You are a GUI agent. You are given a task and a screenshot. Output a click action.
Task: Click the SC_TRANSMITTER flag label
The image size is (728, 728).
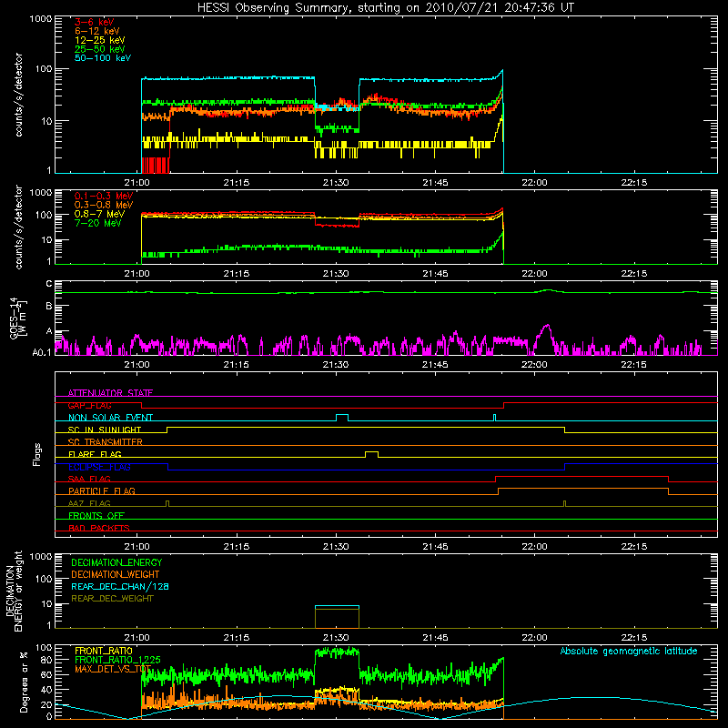[x=106, y=442]
